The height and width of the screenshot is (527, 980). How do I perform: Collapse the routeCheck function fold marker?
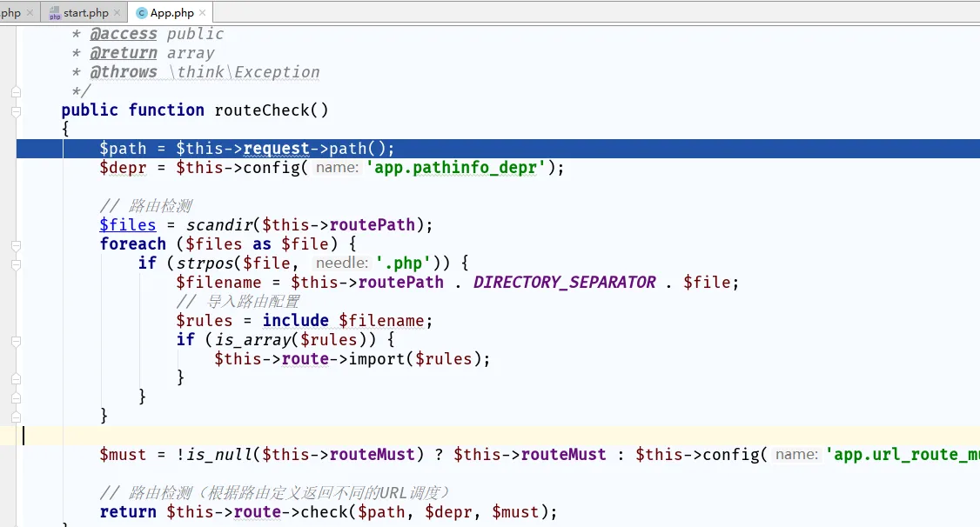16,111
